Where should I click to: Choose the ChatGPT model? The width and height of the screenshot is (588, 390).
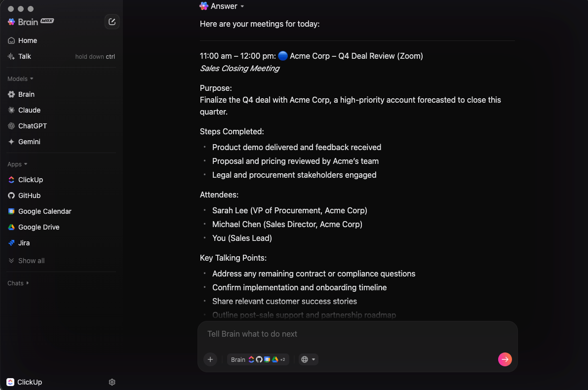click(x=32, y=126)
